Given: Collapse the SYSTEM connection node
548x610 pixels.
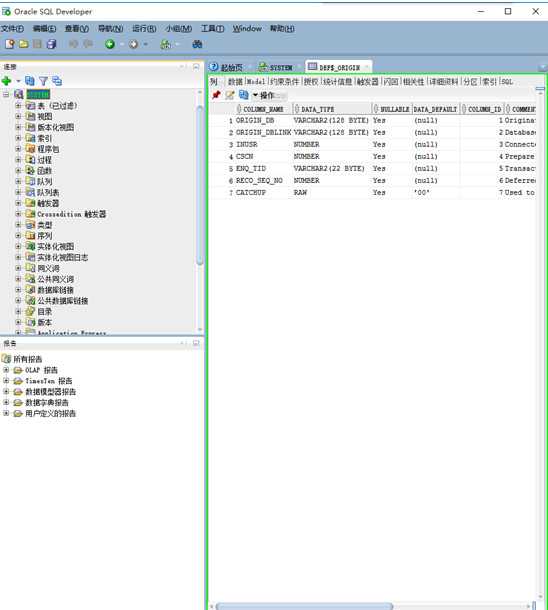Looking at the screenshot, I should point(6,95).
